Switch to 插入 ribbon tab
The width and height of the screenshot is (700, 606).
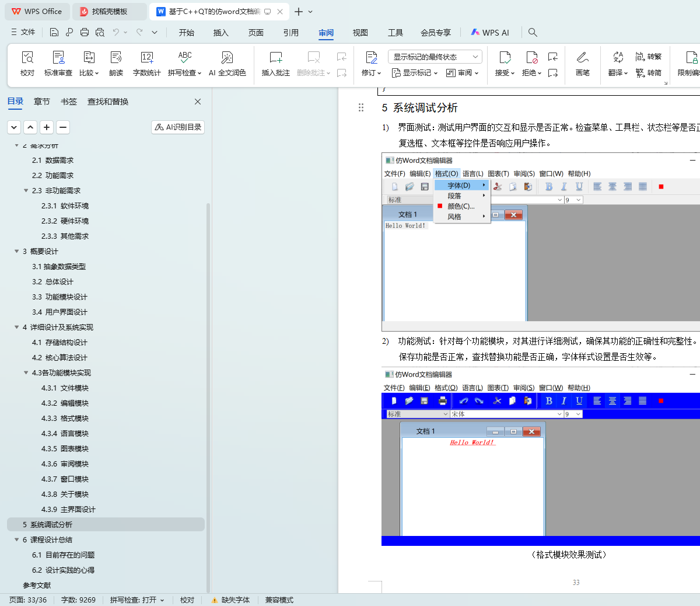(x=221, y=33)
